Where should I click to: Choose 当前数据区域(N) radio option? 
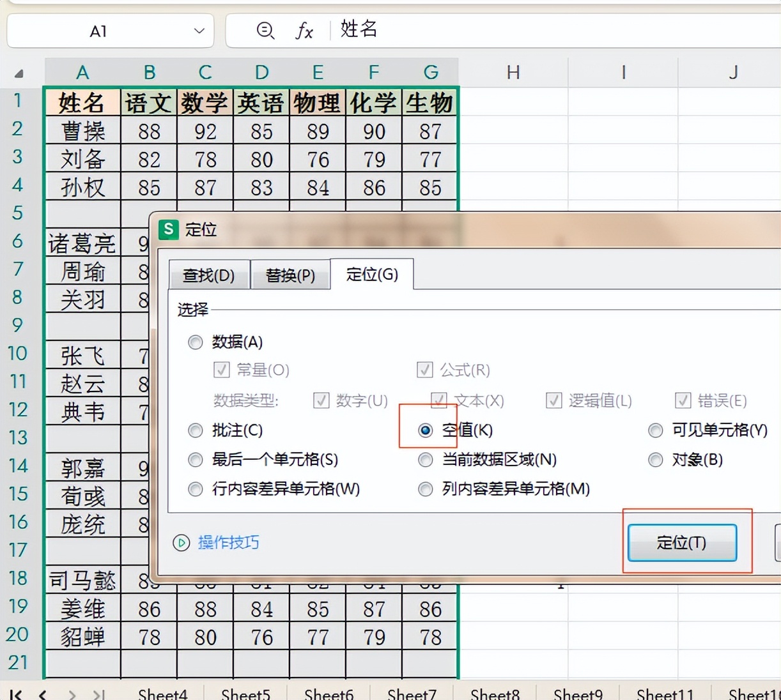426,460
